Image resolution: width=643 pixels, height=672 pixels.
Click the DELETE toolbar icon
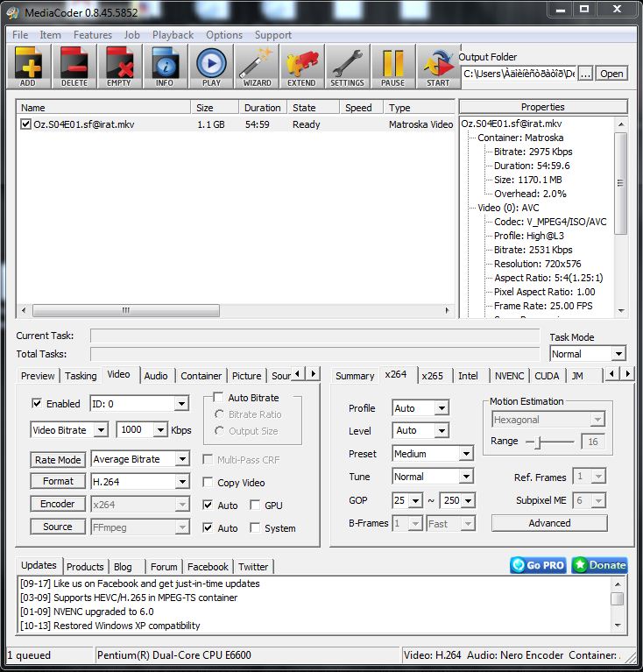74,67
